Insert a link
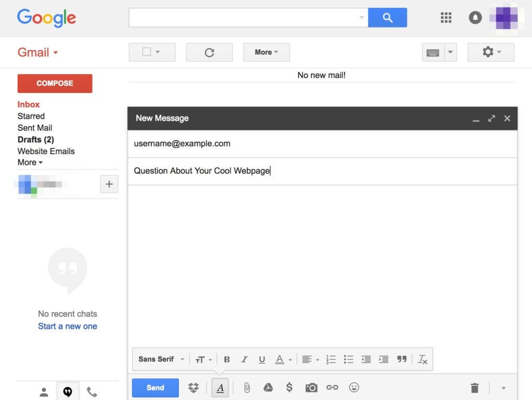532x400 pixels. [x=332, y=388]
